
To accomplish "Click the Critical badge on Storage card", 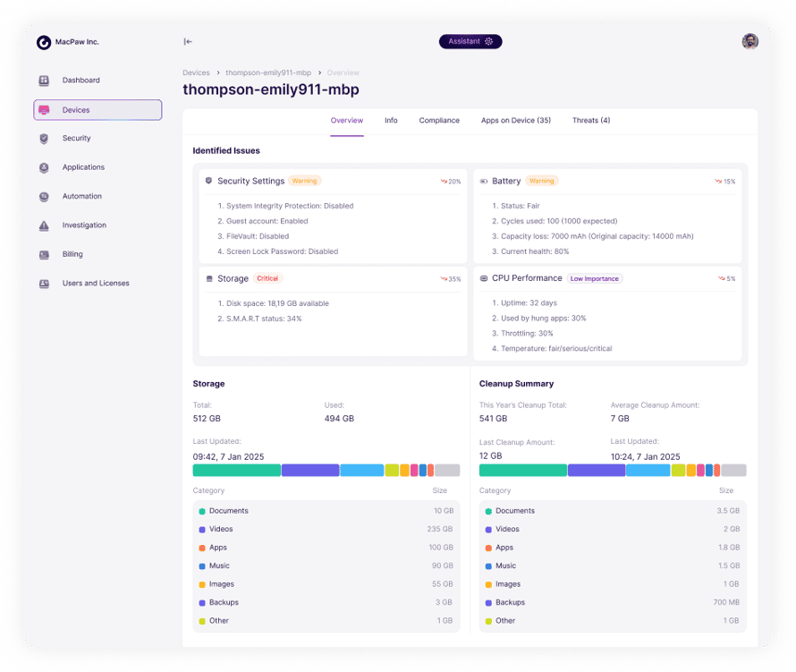I will point(268,278).
